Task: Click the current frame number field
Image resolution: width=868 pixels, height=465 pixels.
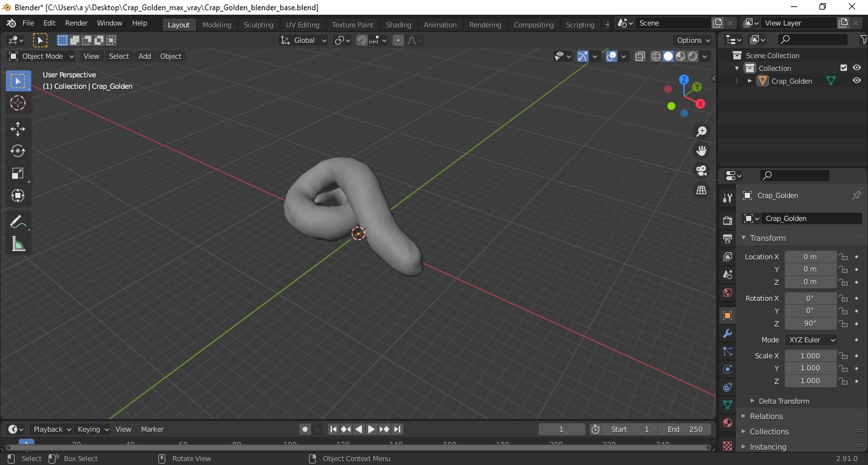Action: [x=562, y=429]
